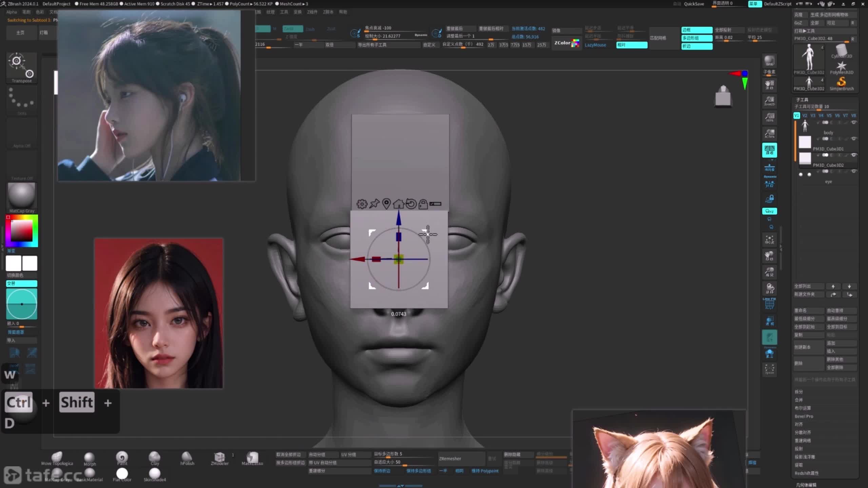Viewport: 868px width, 488px height.
Task: Click the BPR render button
Action: 769,61
